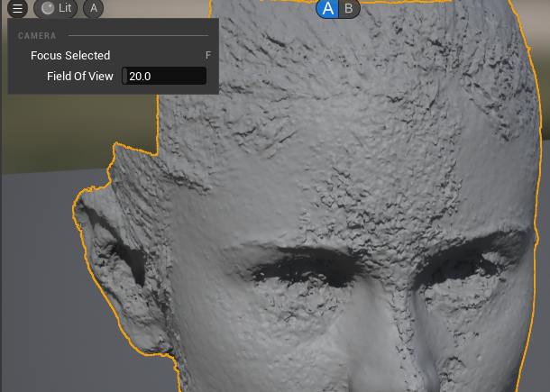Click the round A button beside Lit
Screen dimensions: 550x392
pyautogui.click(x=93, y=9)
